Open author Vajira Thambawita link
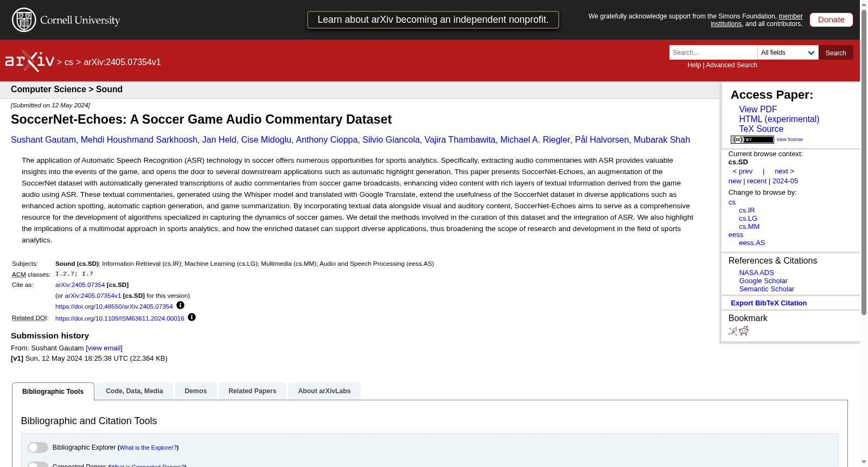 pyautogui.click(x=460, y=140)
